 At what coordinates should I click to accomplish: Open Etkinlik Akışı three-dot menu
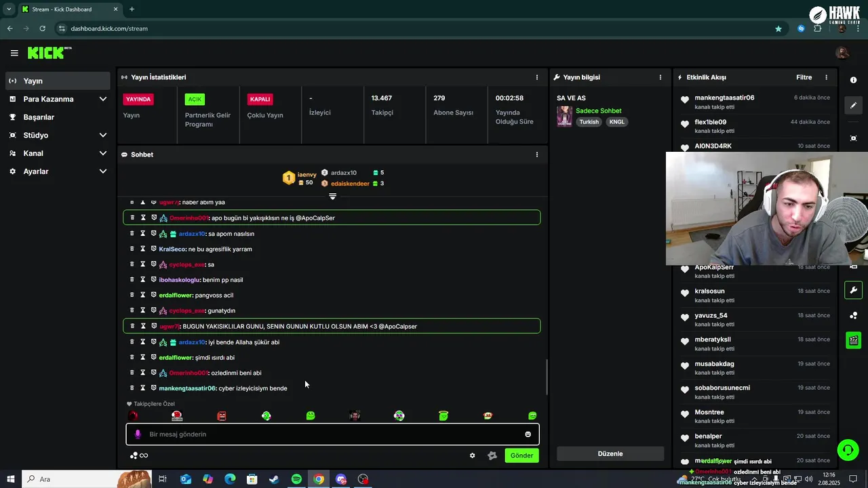pos(826,77)
